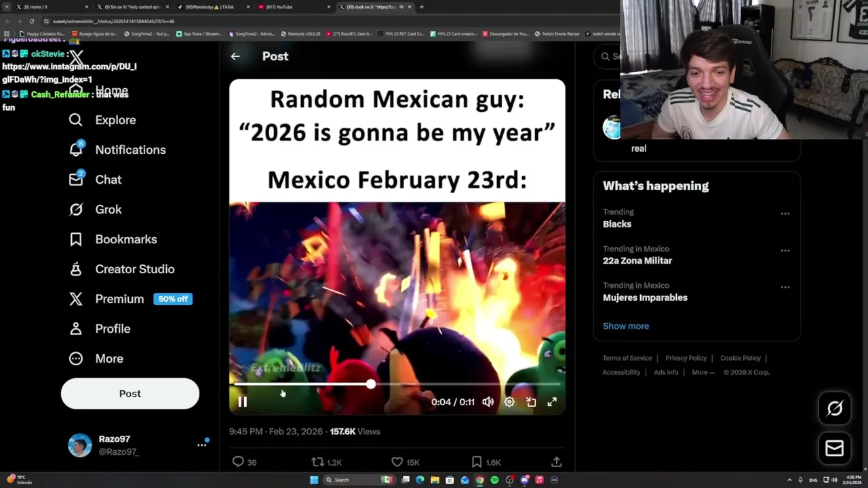Open Spotify from the taskbar
Viewport: 868px width, 488px height.
[x=494, y=480]
